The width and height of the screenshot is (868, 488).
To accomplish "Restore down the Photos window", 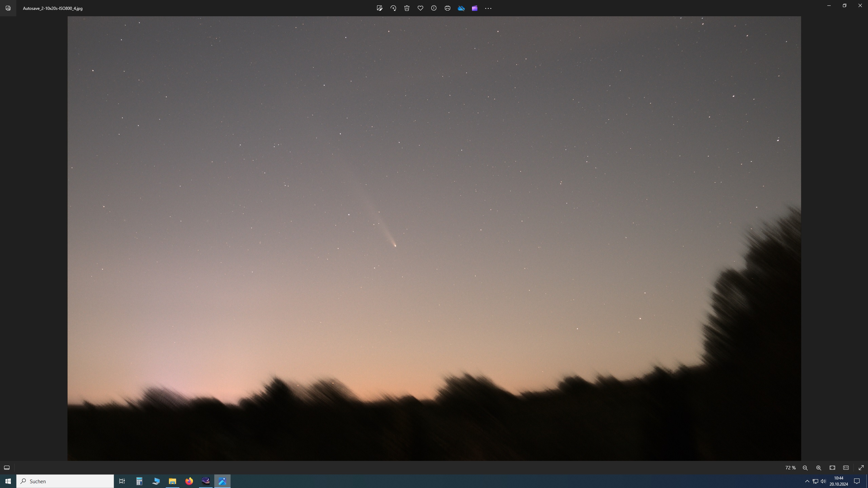I will coord(845,5).
